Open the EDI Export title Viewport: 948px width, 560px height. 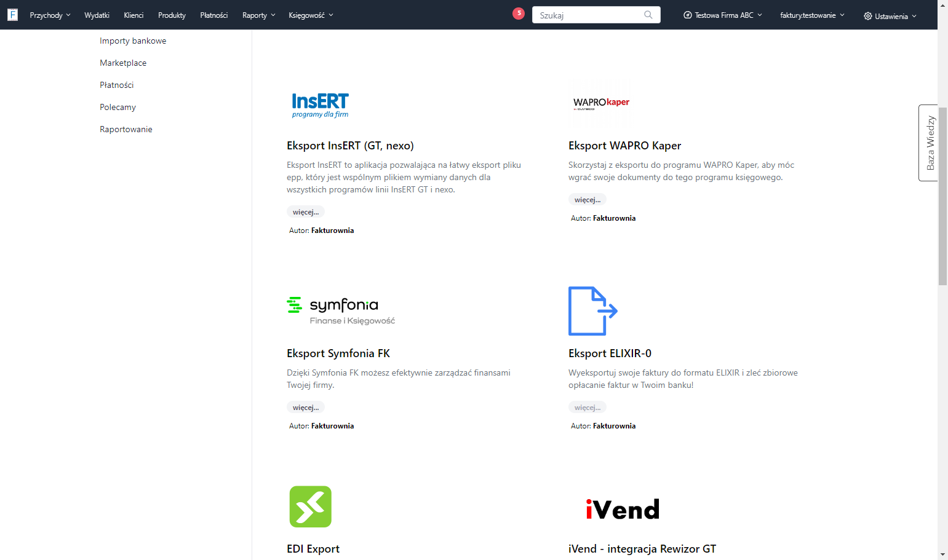pos(313,549)
